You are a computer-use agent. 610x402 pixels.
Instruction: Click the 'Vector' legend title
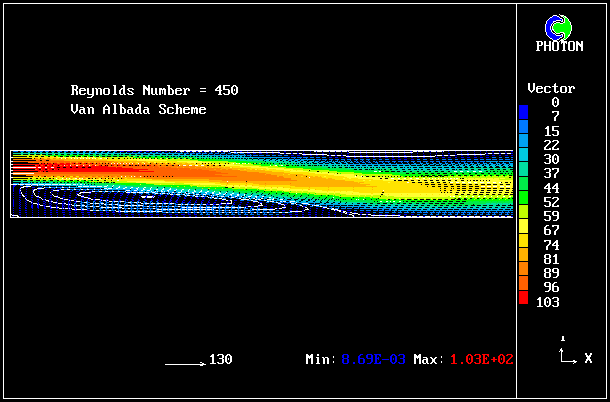coord(544,89)
